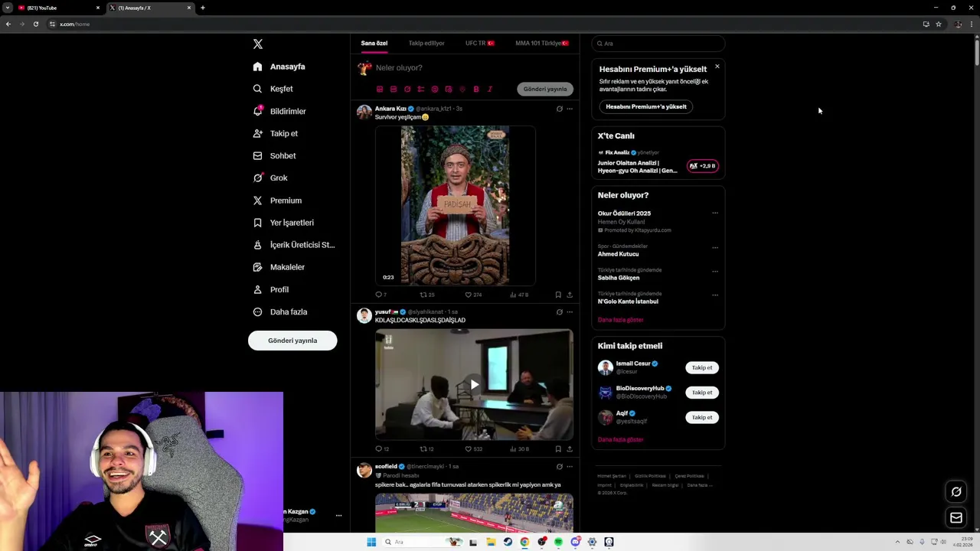
Task: Click Grok icon on Ankara Kızı post
Action: point(560,109)
